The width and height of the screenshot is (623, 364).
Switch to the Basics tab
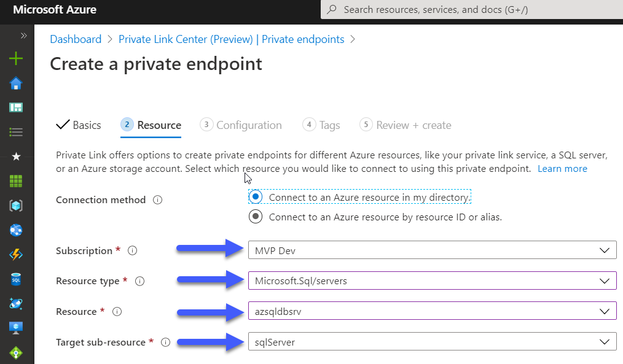(79, 125)
